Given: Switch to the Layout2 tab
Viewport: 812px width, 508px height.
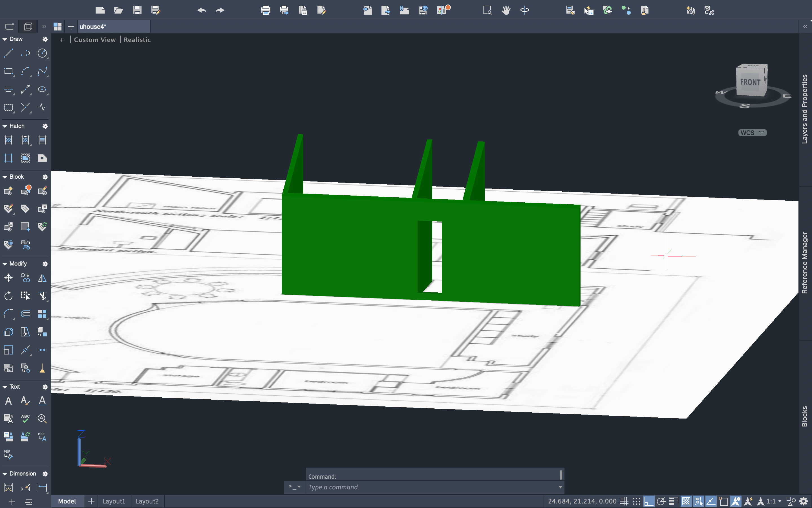Looking at the screenshot, I should (147, 501).
